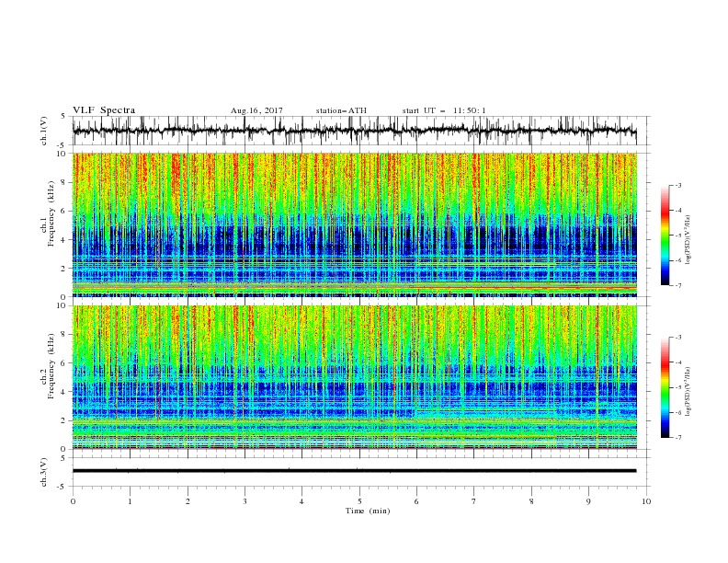
Task: Click the time axis tick label "7"
Action: (474, 501)
